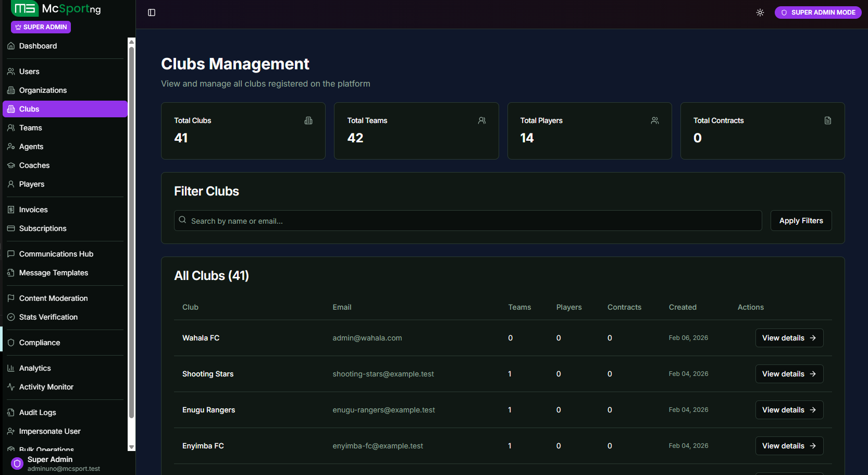Screen dimensions: 868x475
Task: Switch the light/dark theme sun icon
Action: 760,13
